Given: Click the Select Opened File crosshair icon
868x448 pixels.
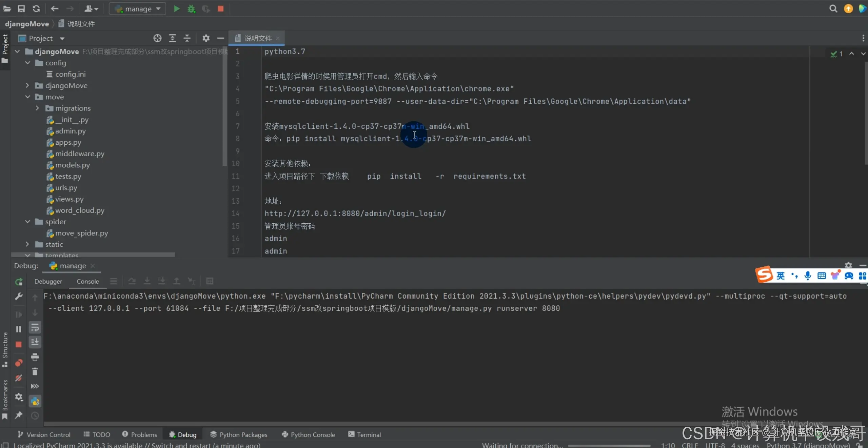Looking at the screenshot, I should click(157, 38).
